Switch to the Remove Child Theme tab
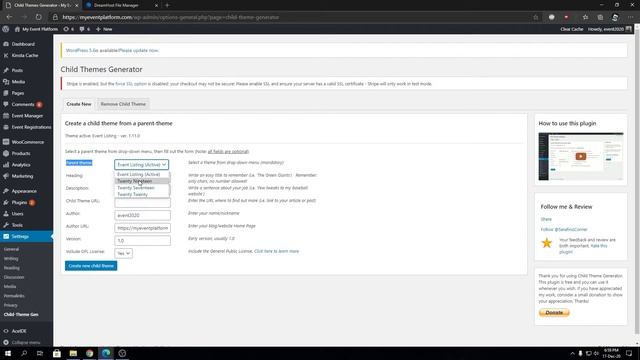 point(123,104)
